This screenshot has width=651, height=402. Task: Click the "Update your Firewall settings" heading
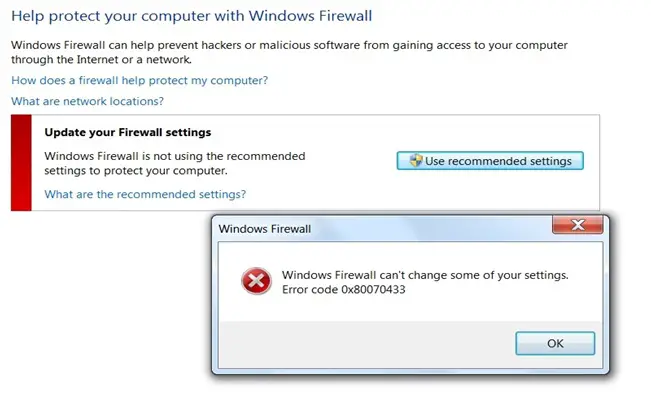tap(128, 132)
